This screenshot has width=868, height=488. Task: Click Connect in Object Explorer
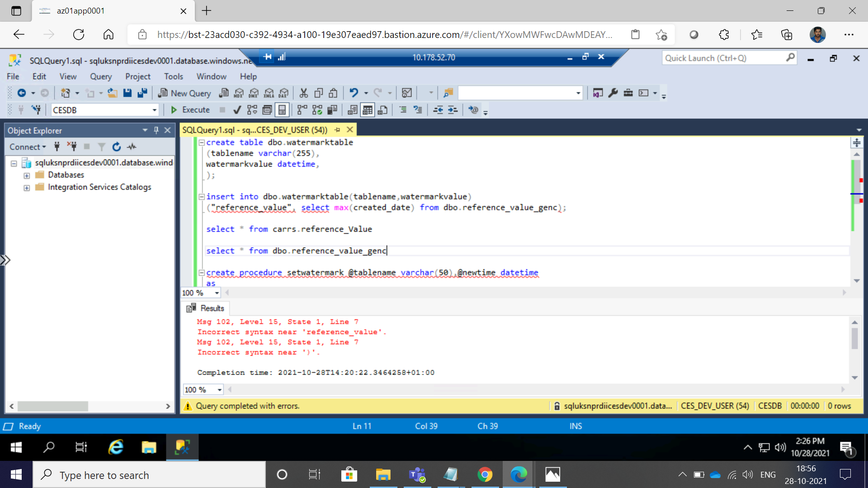pyautogui.click(x=26, y=146)
